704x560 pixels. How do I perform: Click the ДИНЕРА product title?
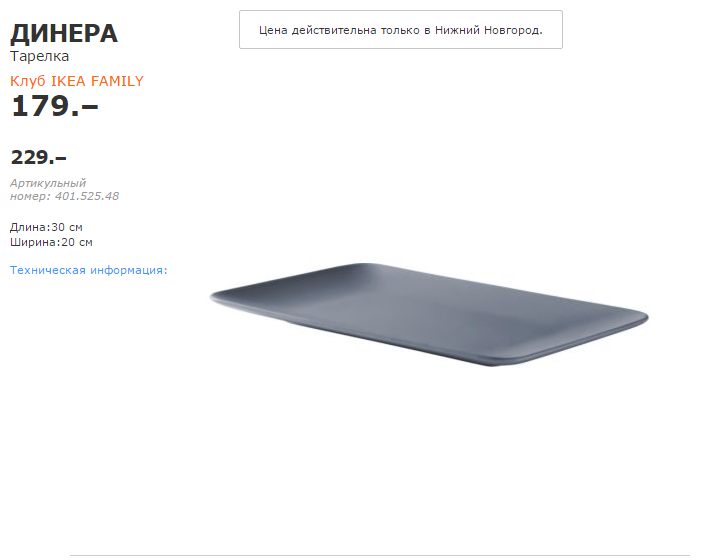(x=64, y=33)
